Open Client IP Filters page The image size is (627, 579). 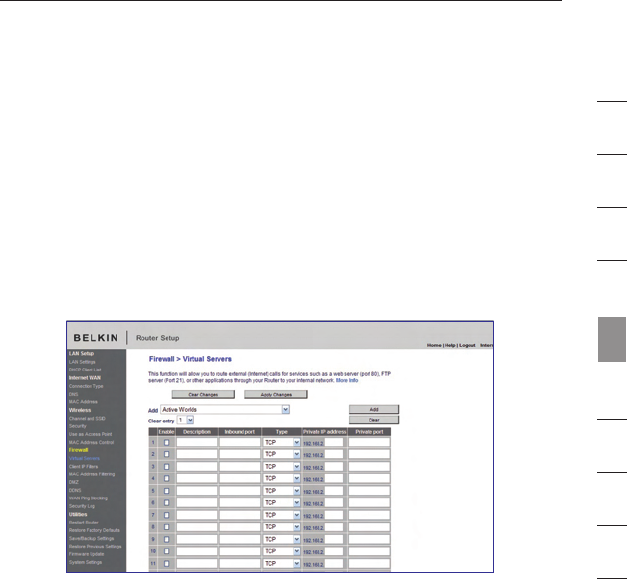pyautogui.click(x=83, y=467)
